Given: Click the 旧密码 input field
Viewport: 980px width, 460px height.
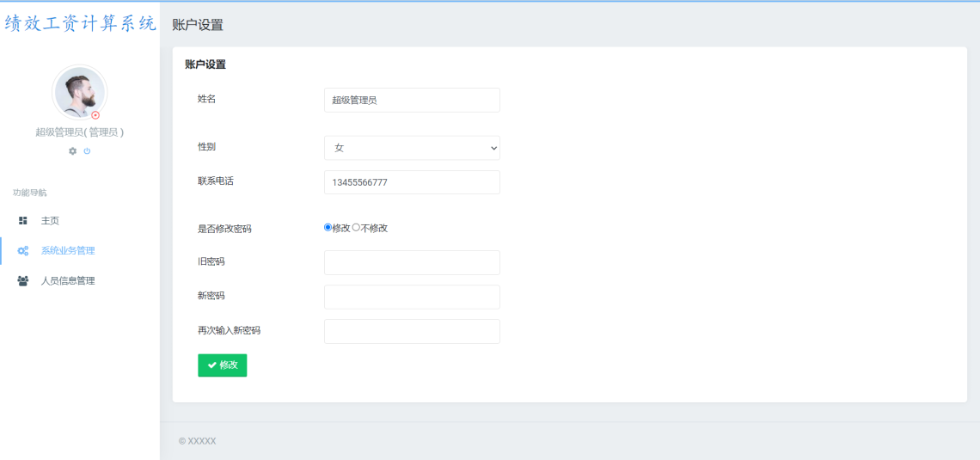Looking at the screenshot, I should tap(412, 262).
